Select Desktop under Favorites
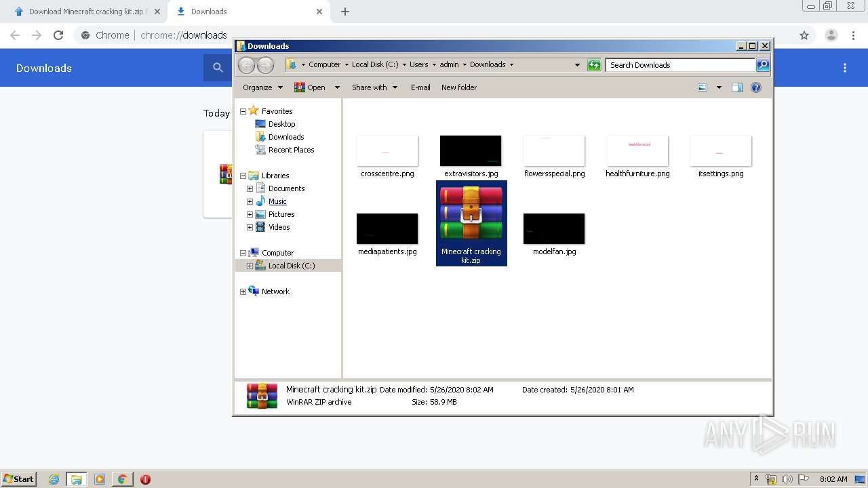This screenshot has height=488, width=868. click(281, 124)
